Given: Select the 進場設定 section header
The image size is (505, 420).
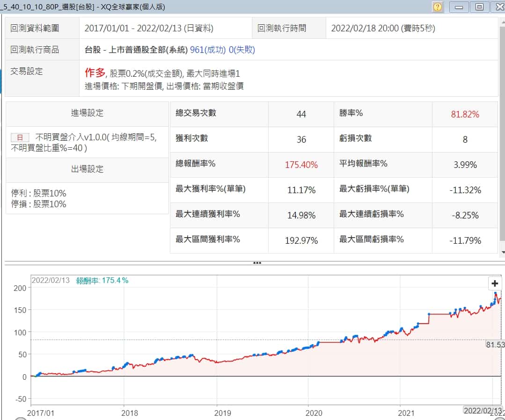Looking at the screenshot, I should click(x=87, y=113).
